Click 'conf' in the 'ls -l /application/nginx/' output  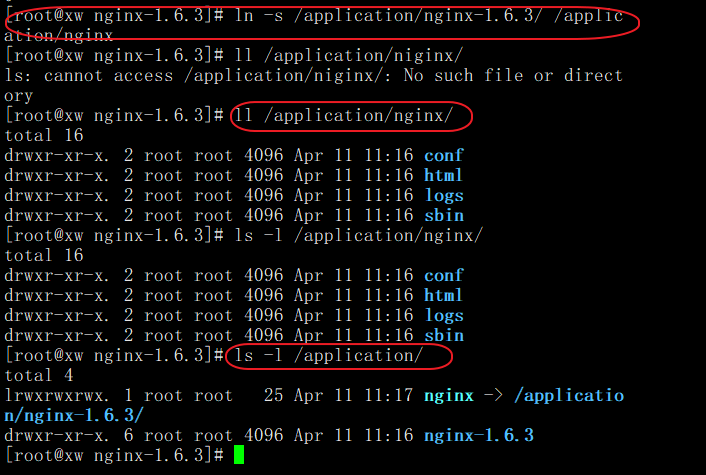[x=444, y=276]
